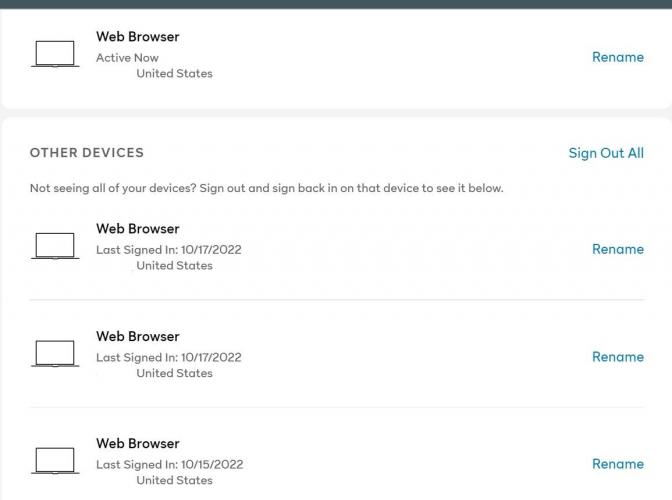Click Last Signed In date of first Other Devices entry

pyautogui.click(x=169, y=250)
